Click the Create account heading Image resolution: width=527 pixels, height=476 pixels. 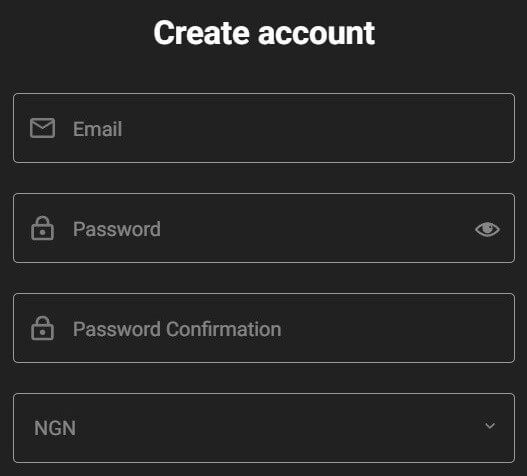tap(264, 33)
